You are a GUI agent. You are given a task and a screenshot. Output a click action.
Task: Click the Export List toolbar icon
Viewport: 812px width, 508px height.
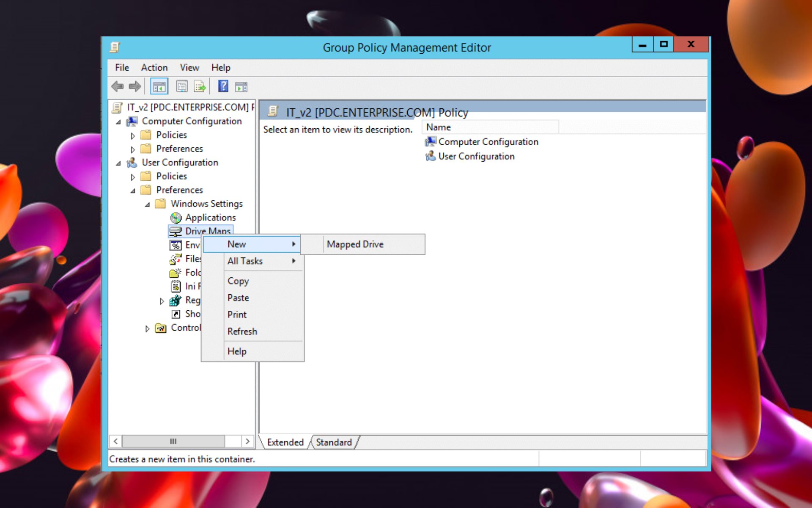(x=200, y=87)
